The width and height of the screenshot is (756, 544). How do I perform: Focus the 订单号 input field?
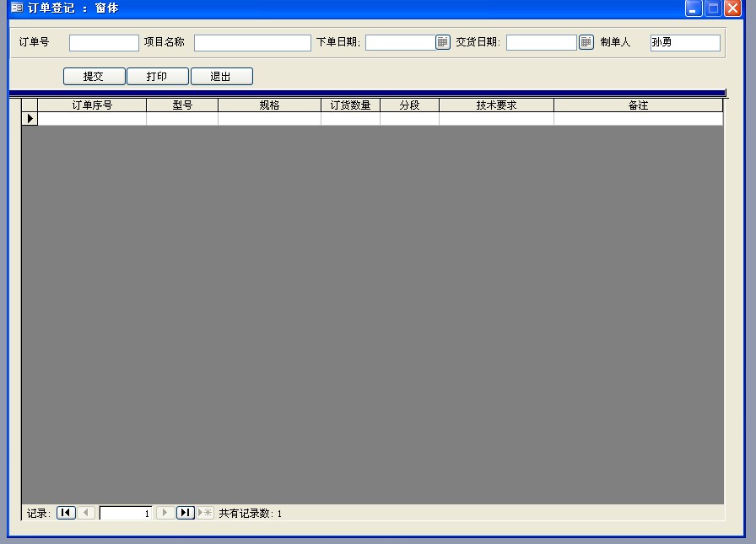(x=104, y=42)
